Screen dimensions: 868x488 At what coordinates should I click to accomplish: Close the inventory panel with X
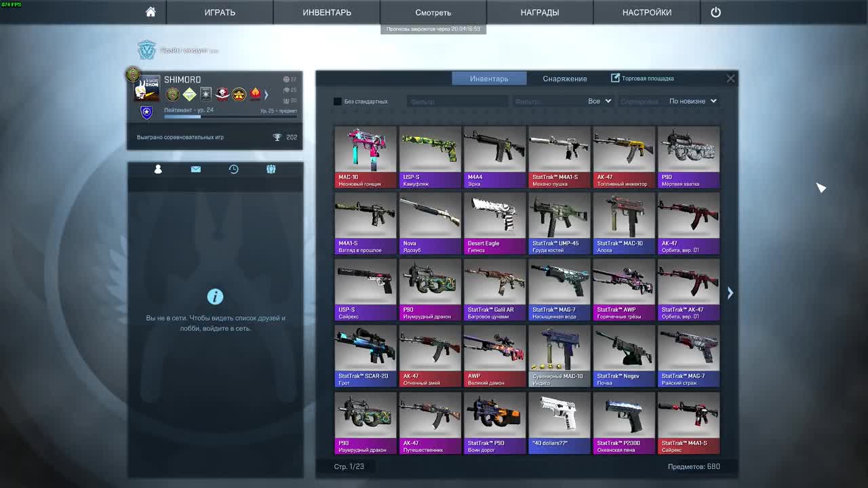click(x=730, y=79)
